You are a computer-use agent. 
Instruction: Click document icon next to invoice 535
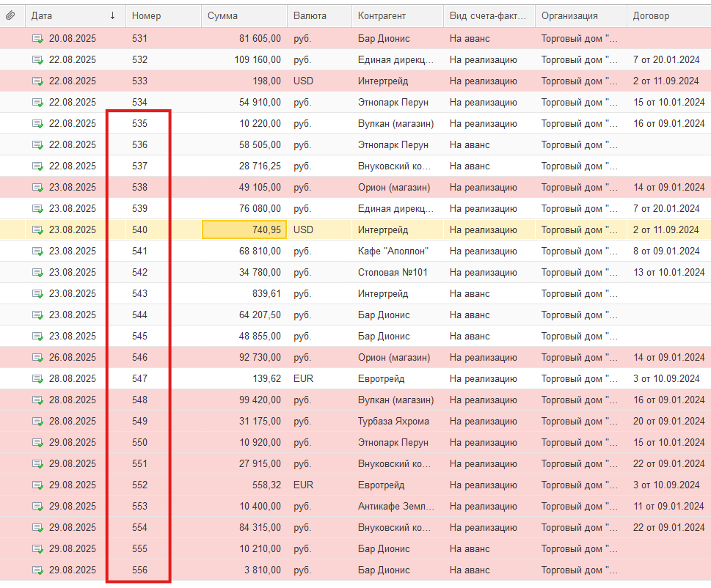click(37, 124)
